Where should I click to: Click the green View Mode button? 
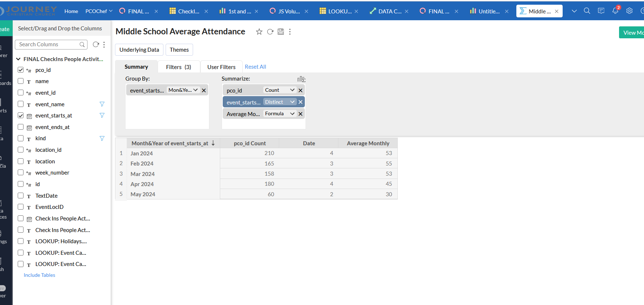click(x=632, y=33)
